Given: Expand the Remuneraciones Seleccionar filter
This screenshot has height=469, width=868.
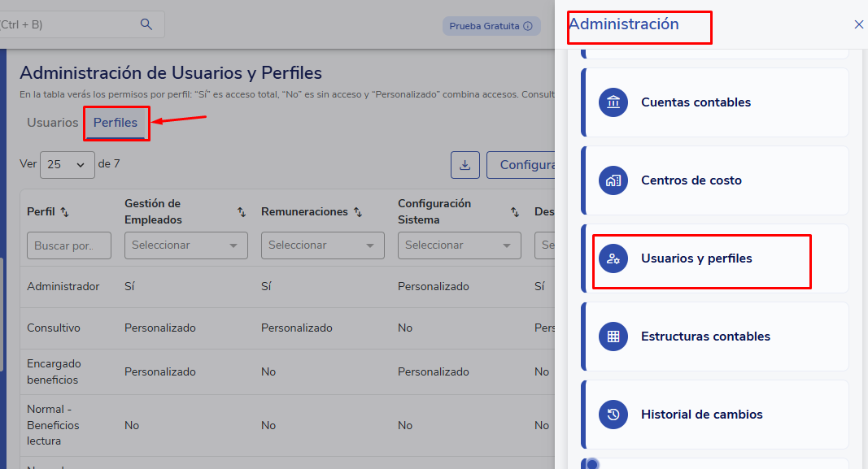Looking at the screenshot, I should [x=323, y=245].
